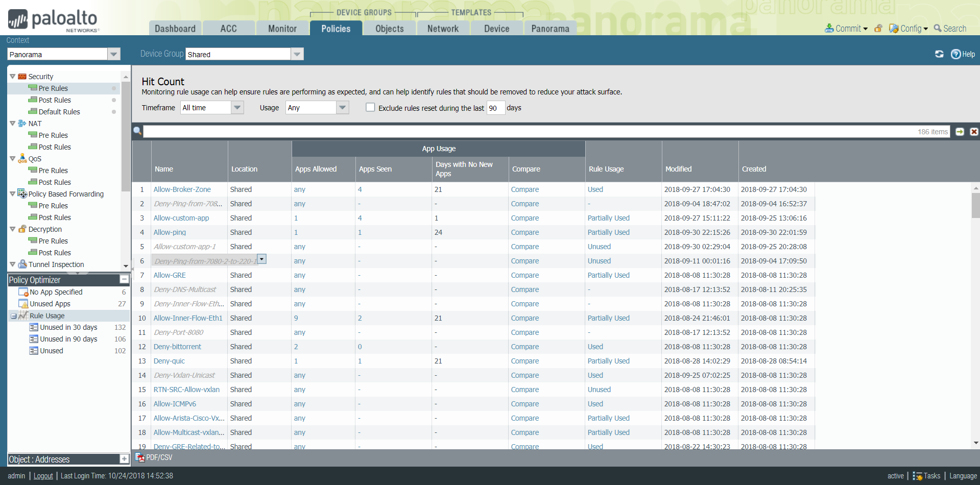This screenshot has width=980, height=485.
Task: Collapse the Policy Optimizer panel
Action: click(124, 279)
